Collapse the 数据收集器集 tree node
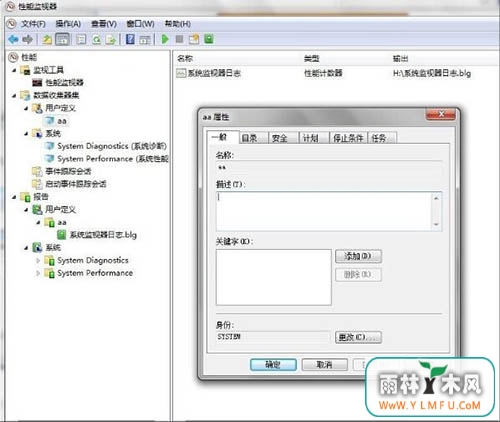 point(14,96)
